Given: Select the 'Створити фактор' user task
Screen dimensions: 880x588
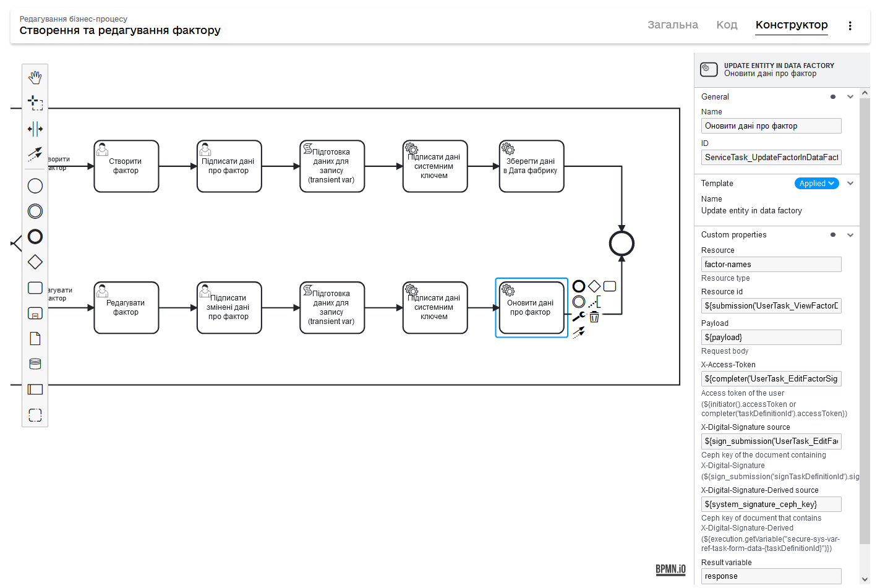Looking at the screenshot, I should tap(126, 166).
